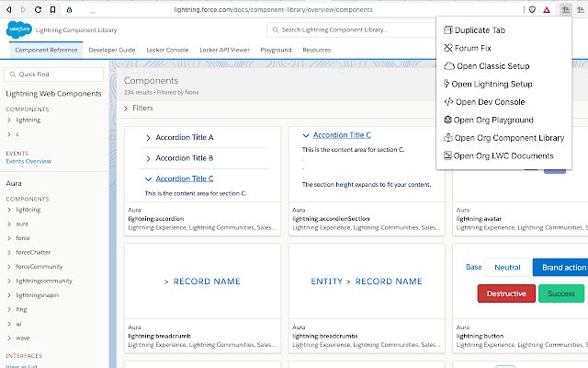The height and width of the screenshot is (368, 588).
Task: Open the lightning:breadcrumbs component card
Action: (x=367, y=298)
